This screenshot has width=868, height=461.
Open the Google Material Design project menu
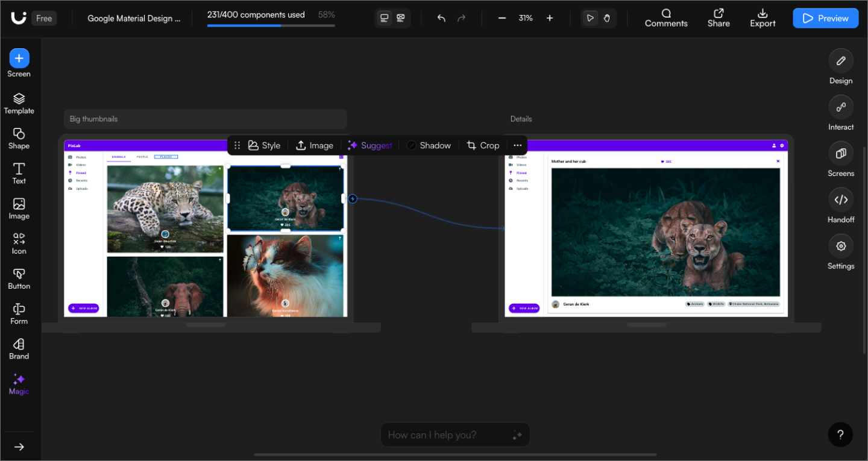134,18
